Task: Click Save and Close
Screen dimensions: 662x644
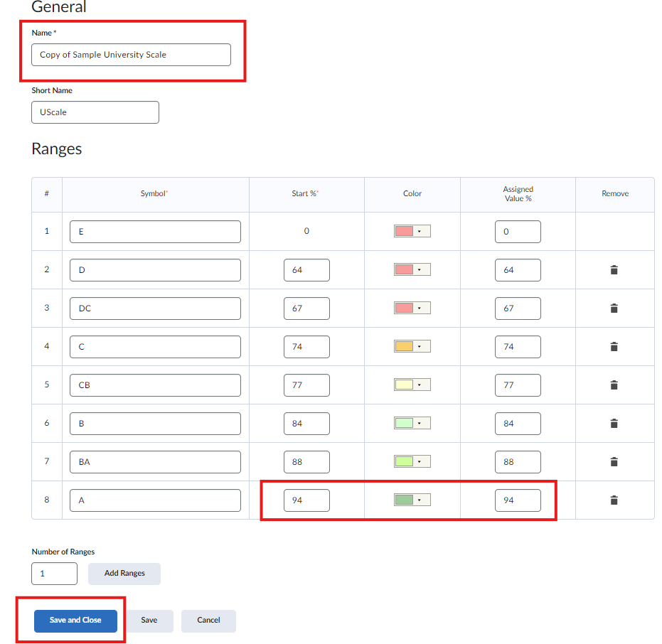Action: (x=75, y=620)
